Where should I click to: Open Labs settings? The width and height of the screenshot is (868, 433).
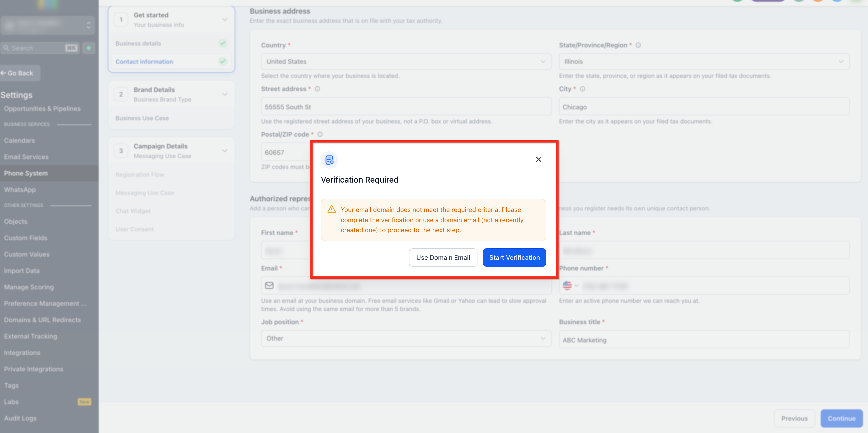pos(11,402)
